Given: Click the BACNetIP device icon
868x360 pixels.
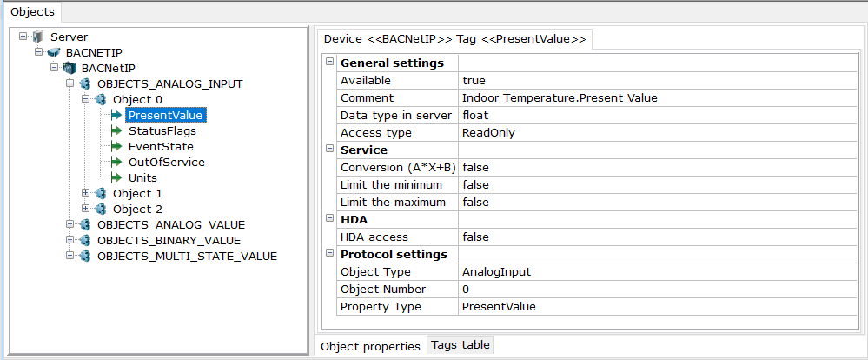Looking at the screenshot, I should click(x=70, y=68).
